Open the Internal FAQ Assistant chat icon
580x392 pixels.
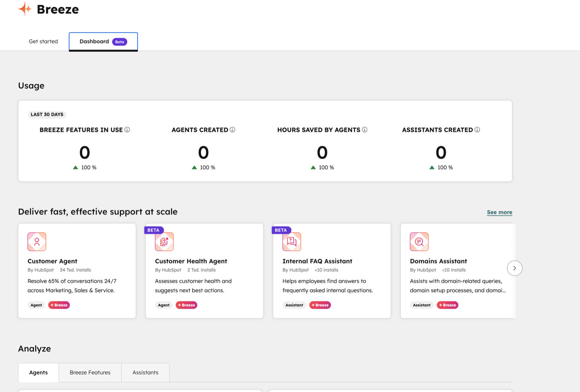(x=292, y=241)
